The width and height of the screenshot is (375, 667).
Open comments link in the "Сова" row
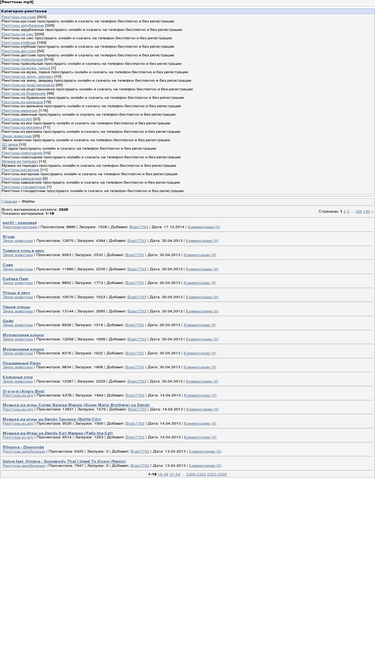pos(202,269)
